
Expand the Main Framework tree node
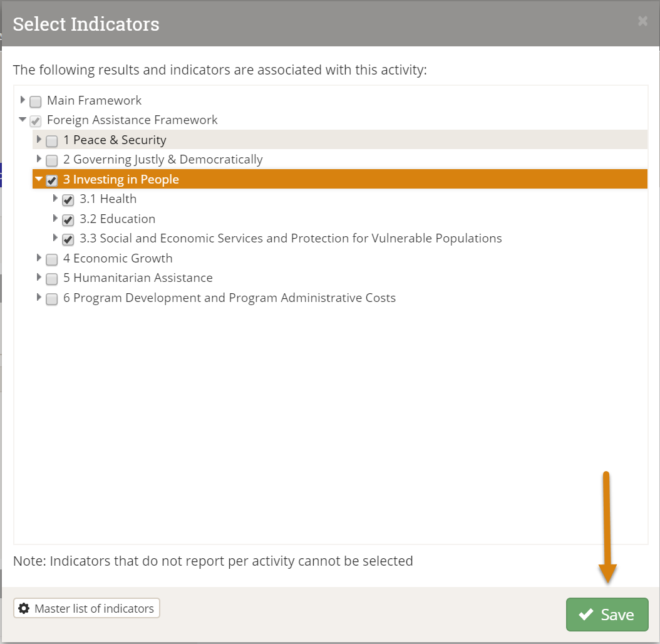tap(23, 100)
